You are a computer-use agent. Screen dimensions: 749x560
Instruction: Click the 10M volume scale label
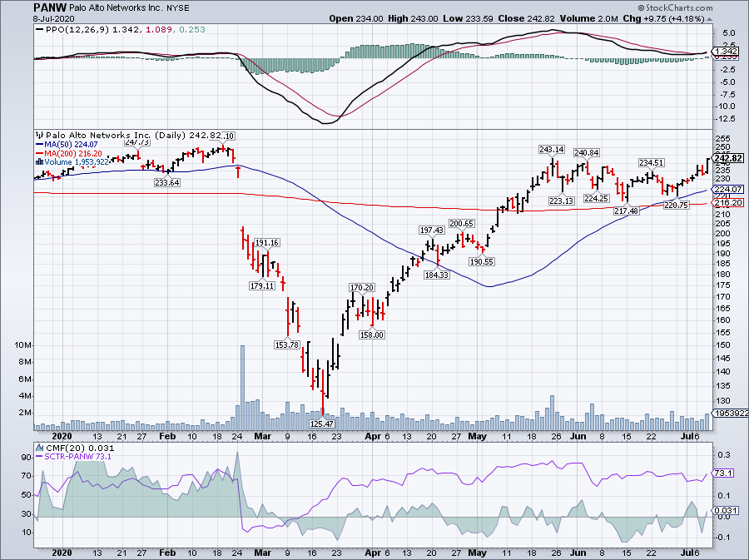23,345
